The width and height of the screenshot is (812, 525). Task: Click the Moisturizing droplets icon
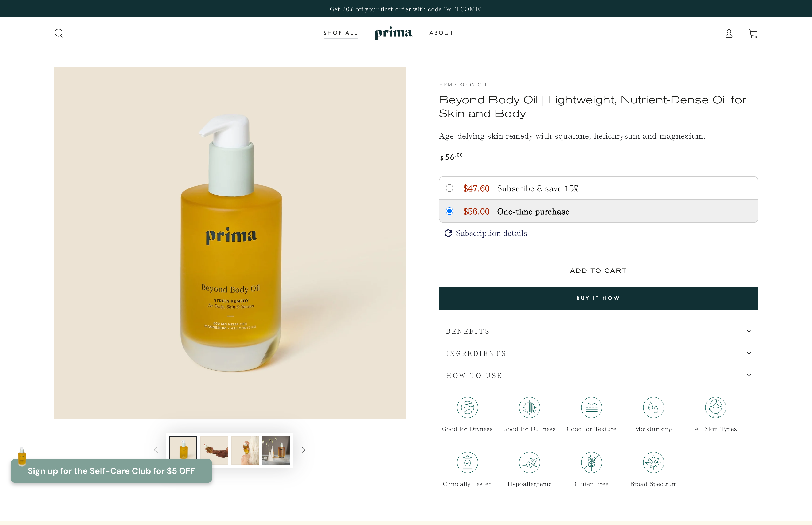pos(654,407)
